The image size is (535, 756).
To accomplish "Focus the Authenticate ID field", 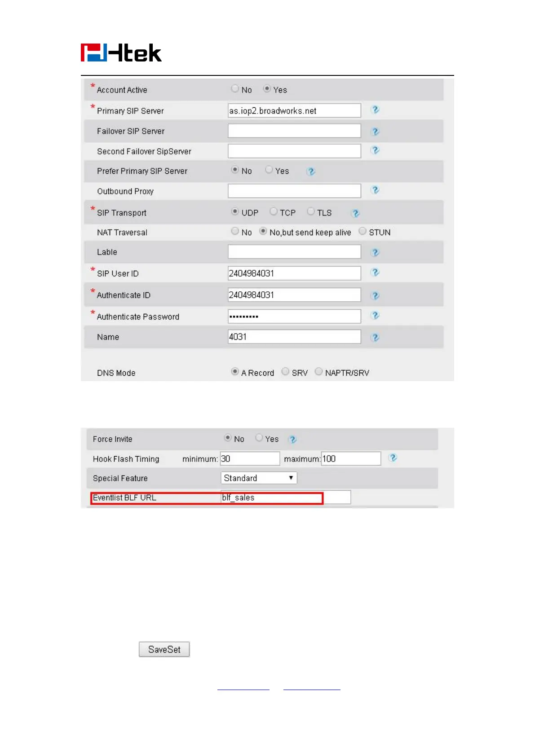I will point(294,295).
